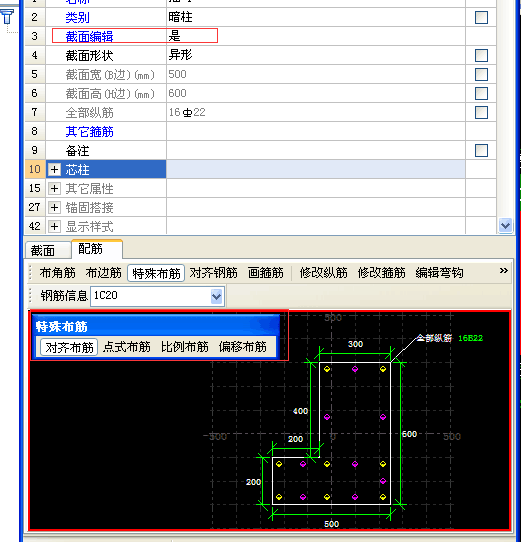Click the 500 value of 截面宽

[177, 74]
